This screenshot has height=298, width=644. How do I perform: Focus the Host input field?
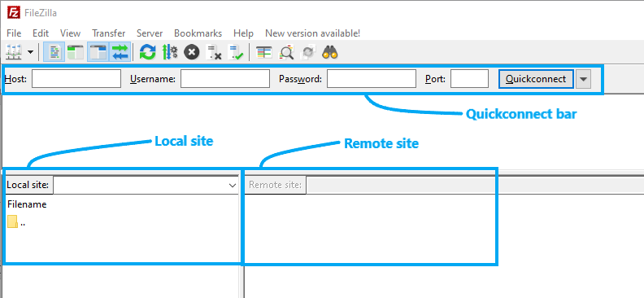point(76,78)
